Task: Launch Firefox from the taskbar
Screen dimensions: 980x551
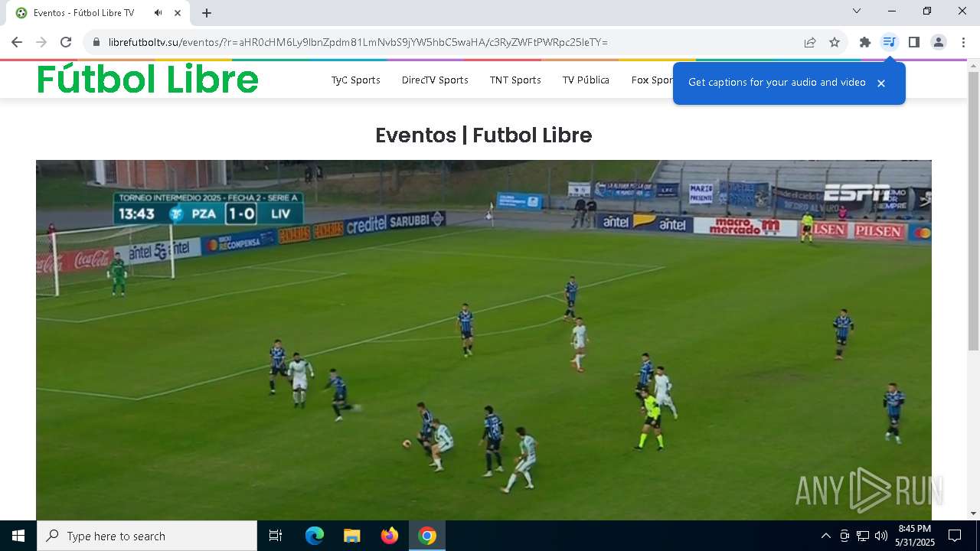Action: coord(390,536)
